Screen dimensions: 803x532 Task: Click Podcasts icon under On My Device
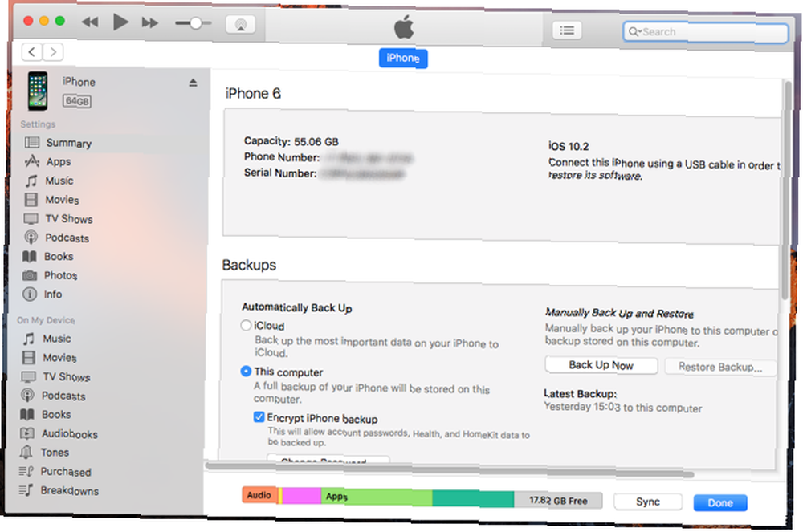pos(27,396)
